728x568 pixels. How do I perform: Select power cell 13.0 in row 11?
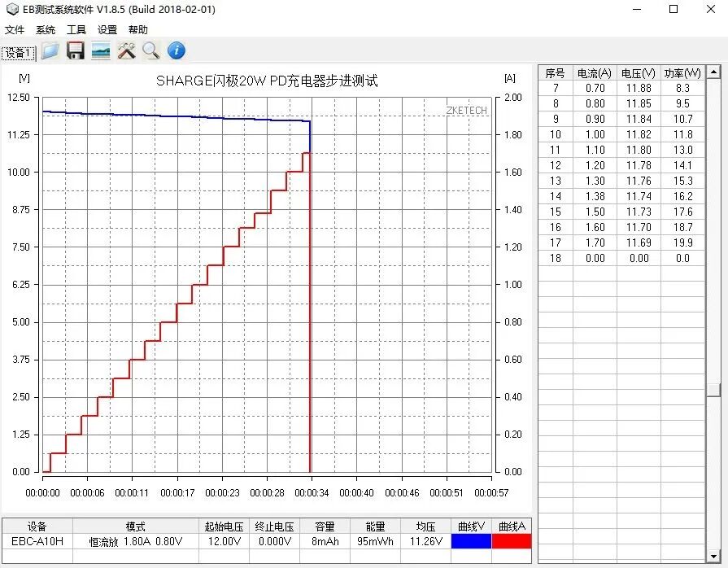click(x=682, y=150)
